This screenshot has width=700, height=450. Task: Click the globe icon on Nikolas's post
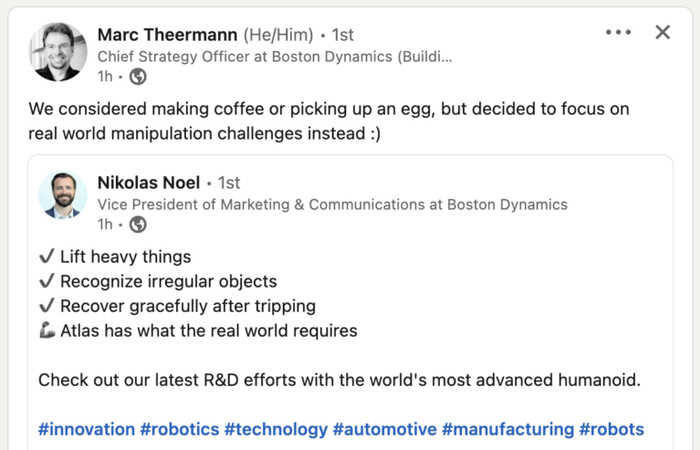138,225
